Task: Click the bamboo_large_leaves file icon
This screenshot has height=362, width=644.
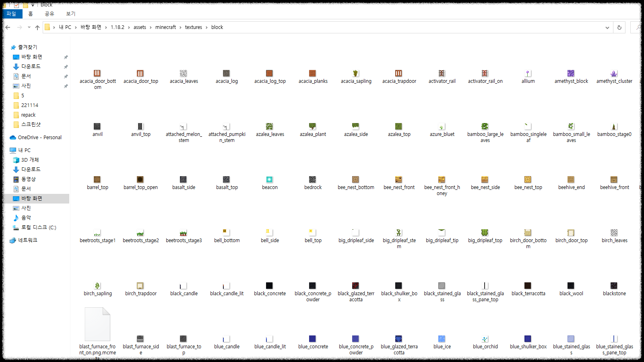Action: pyautogui.click(x=485, y=127)
